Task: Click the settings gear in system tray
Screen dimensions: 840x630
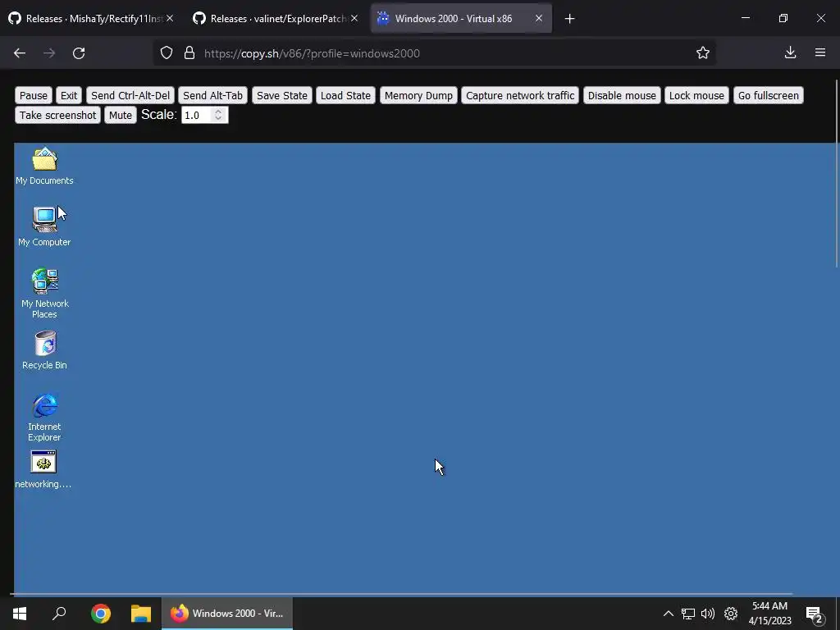Action: coord(731,614)
